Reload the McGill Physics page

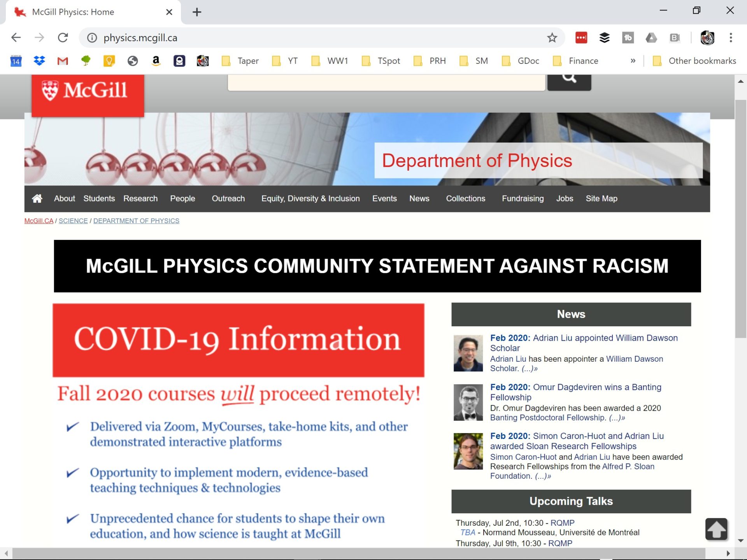(63, 38)
